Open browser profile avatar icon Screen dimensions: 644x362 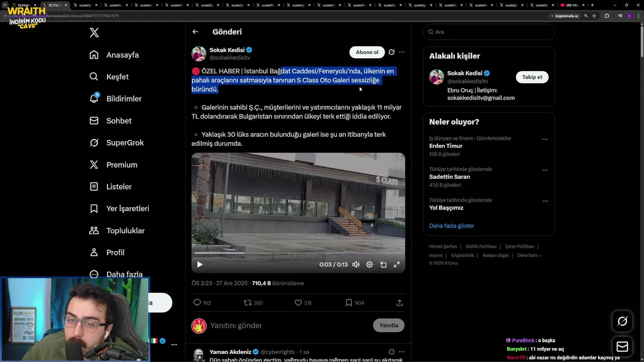pyautogui.click(x=629, y=16)
